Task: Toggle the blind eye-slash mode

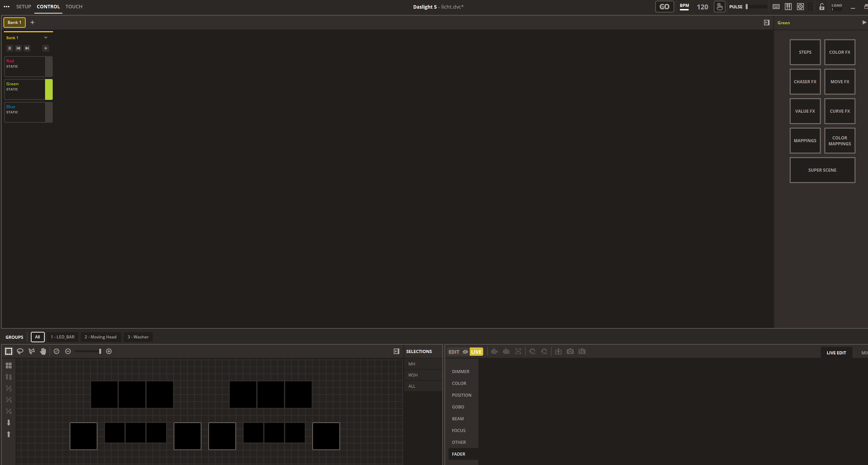Action: point(465,352)
